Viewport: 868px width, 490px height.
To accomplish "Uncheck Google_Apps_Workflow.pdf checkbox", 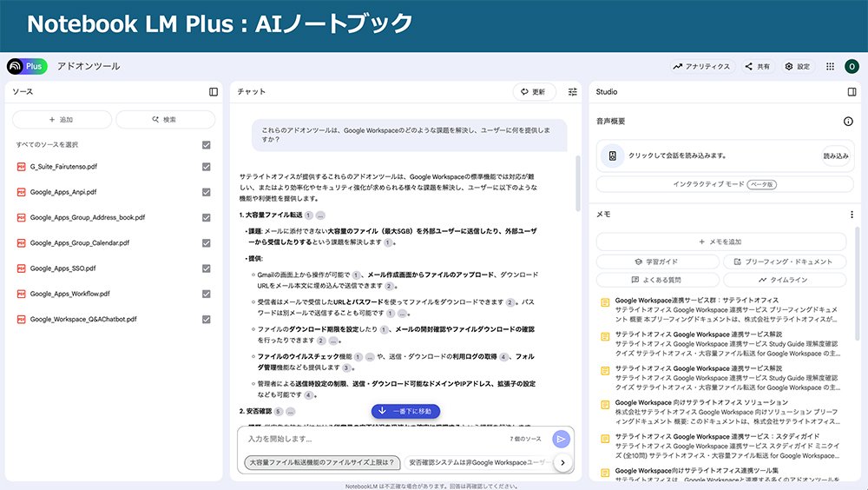I will point(207,294).
